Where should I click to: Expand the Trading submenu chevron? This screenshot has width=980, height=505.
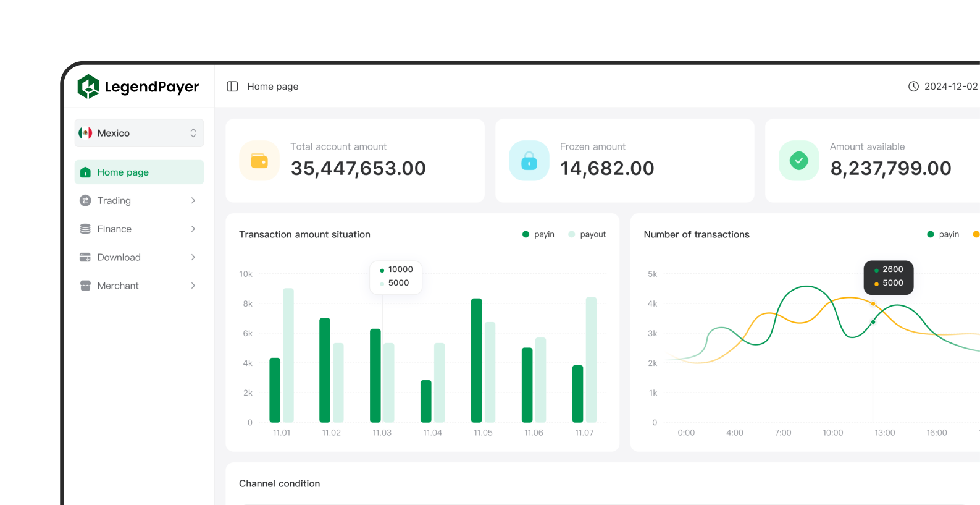click(193, 200)
